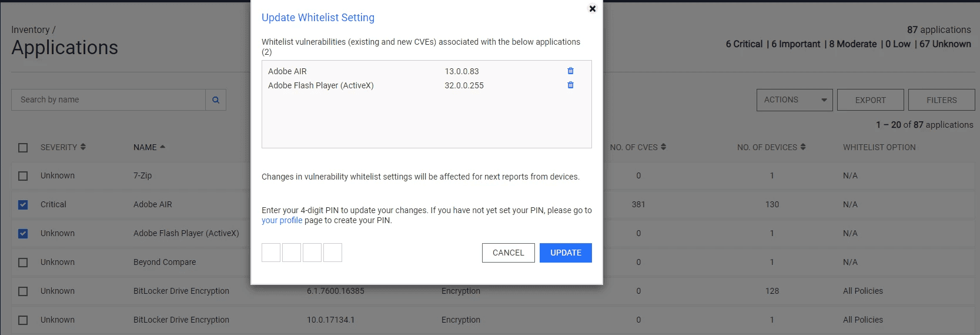Close the Update Whitelist Setting dialog

(x=593, y=9)
